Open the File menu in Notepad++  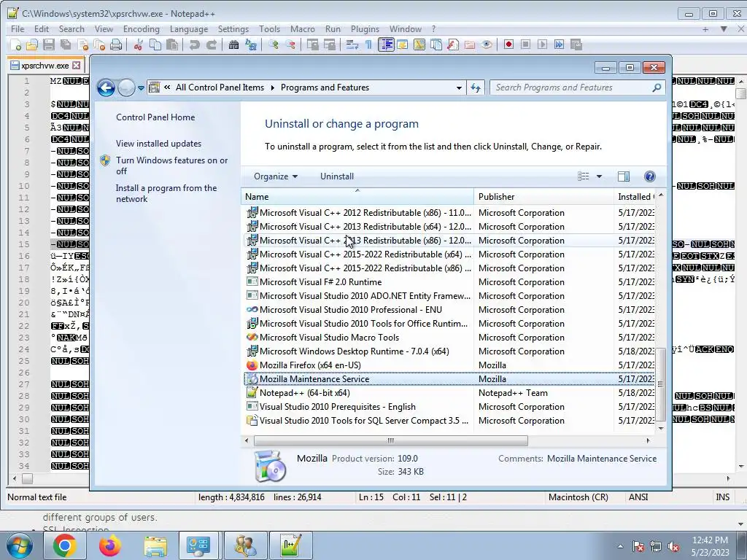tap(18, 29)
